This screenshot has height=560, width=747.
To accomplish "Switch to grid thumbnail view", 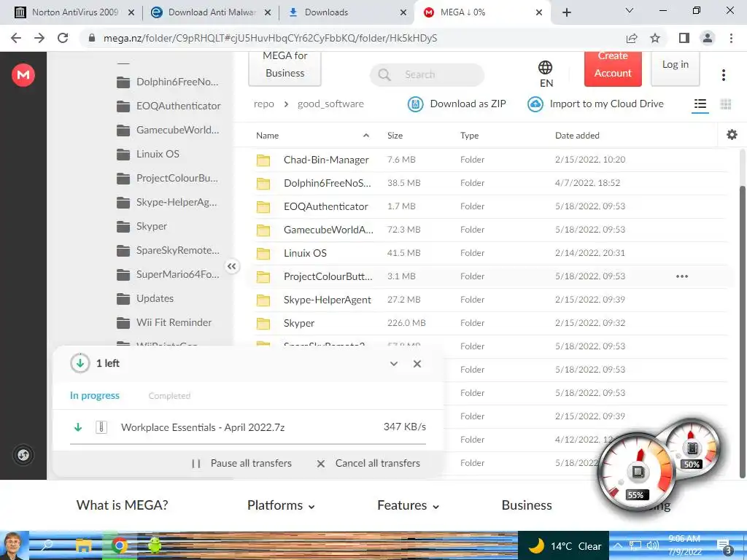I will click(726, 104).
